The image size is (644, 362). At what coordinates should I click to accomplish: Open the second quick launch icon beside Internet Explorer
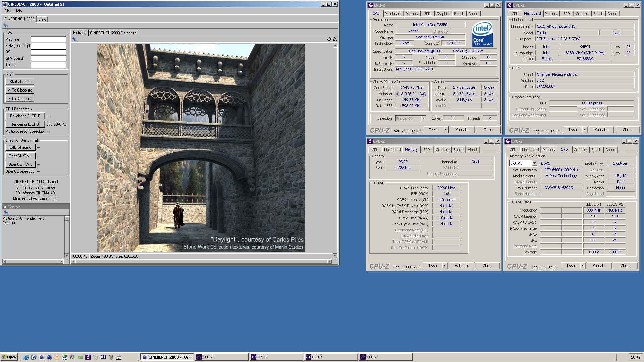[x=34, y=357]
